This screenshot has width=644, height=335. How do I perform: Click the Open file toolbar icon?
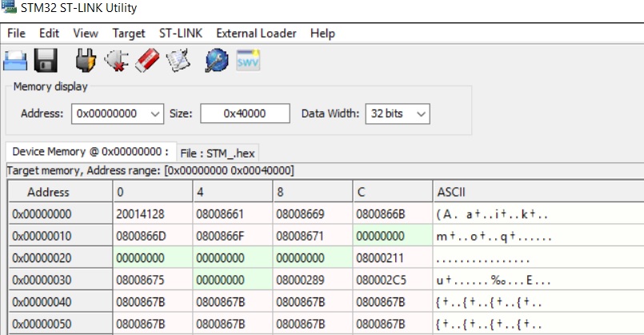[14, 61]
